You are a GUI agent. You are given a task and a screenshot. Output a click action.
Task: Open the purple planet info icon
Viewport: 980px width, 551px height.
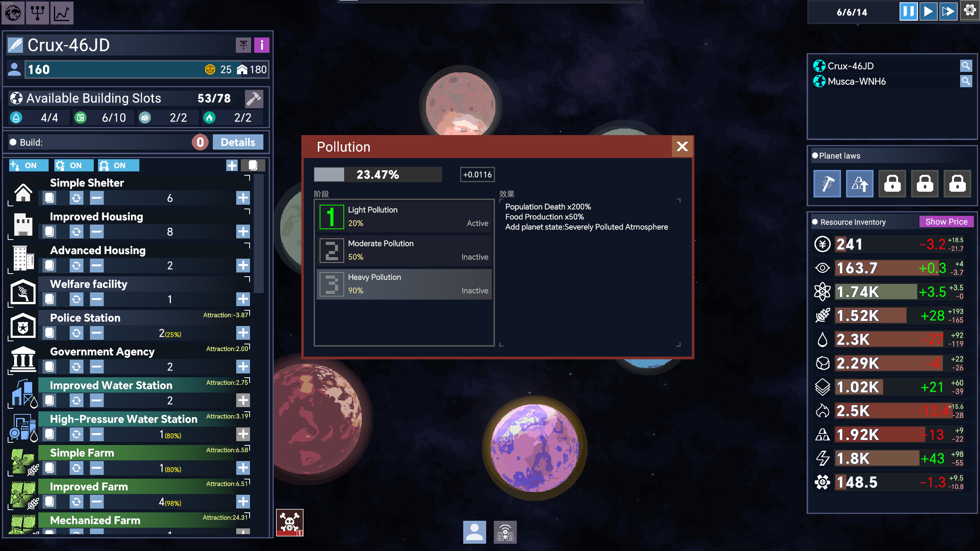(262, 45)
